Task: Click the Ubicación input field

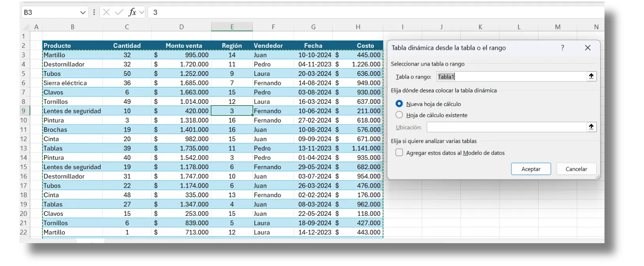Action: [x=507, y=127]
